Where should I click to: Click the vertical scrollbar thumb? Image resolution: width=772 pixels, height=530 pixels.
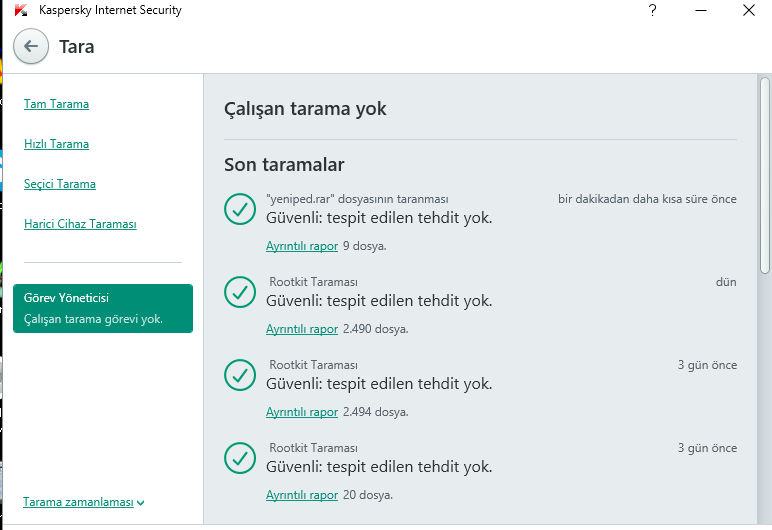(x=765, y=175)
